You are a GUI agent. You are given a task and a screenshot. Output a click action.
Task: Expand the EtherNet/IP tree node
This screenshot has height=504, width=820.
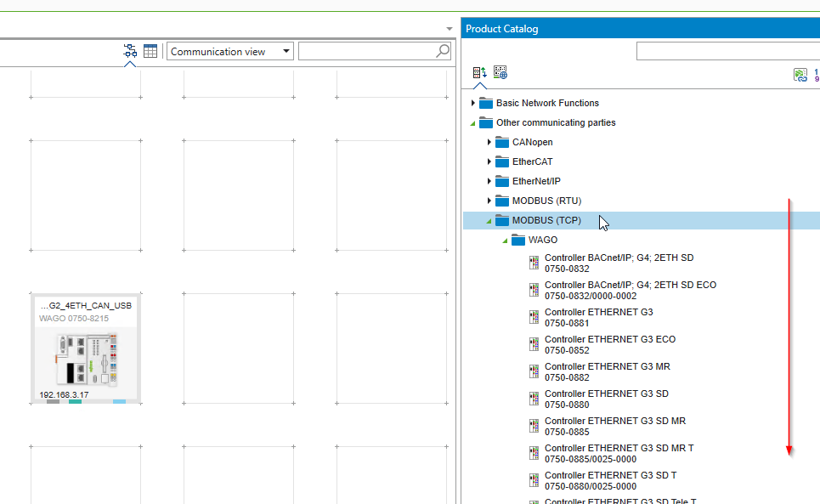489,181
